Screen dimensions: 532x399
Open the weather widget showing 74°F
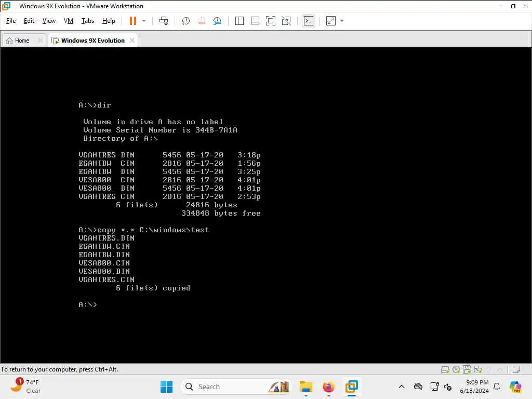tap(25, 387)
